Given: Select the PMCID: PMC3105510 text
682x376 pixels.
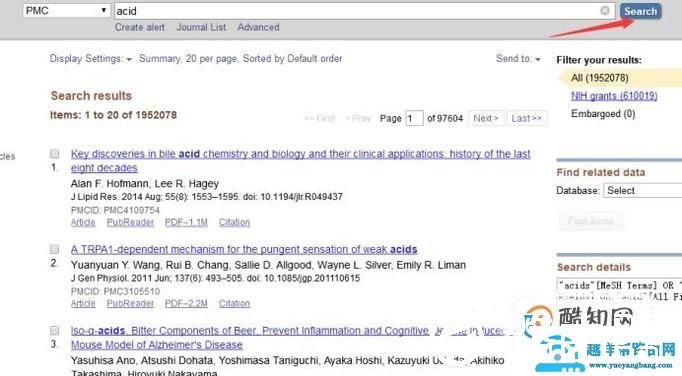Looking at the screenshot, I should tap(115, 291).
